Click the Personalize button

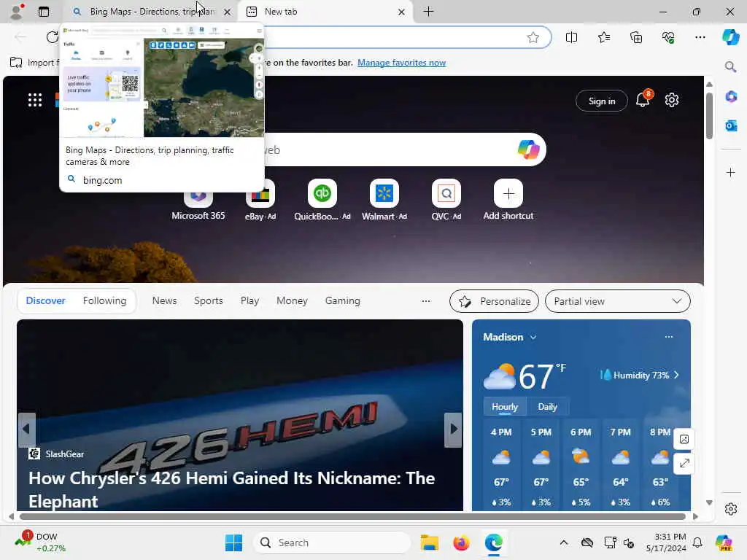point(494,301)
